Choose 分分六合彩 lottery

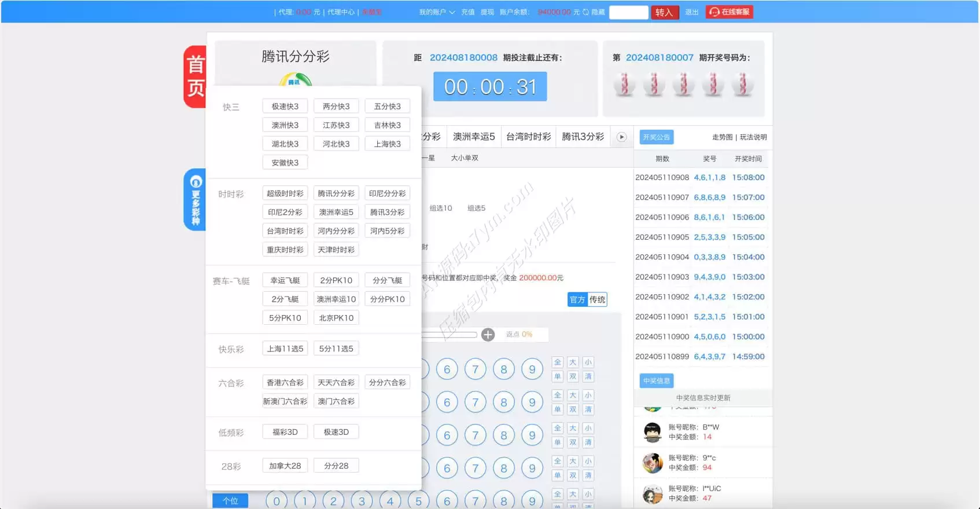click(388, 383)
